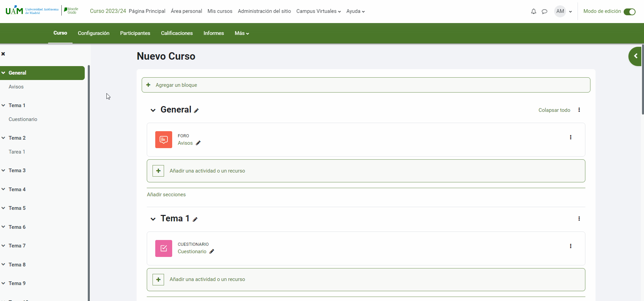Viewport: 644px width, 301px height.
Task: Open the Avisos forum three-dot menu
Action: 570,137
